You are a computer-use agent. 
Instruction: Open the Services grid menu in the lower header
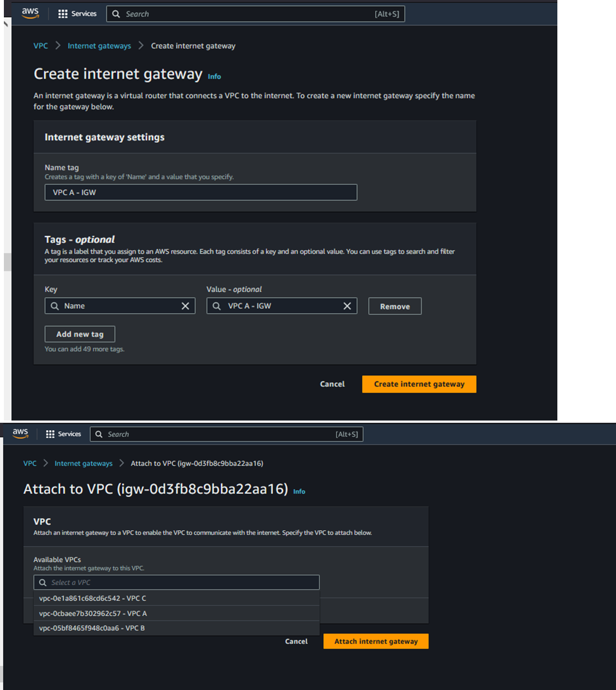click(64, 434)
